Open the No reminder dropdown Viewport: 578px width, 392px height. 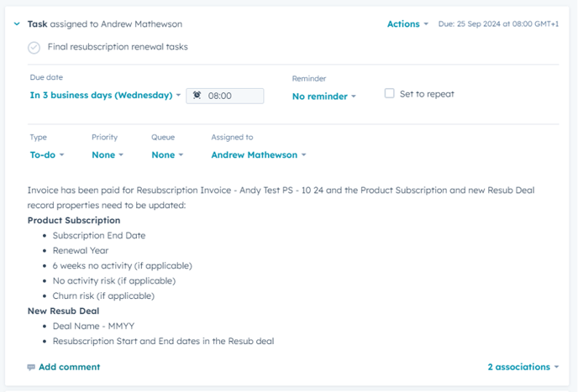coord(323,97)
